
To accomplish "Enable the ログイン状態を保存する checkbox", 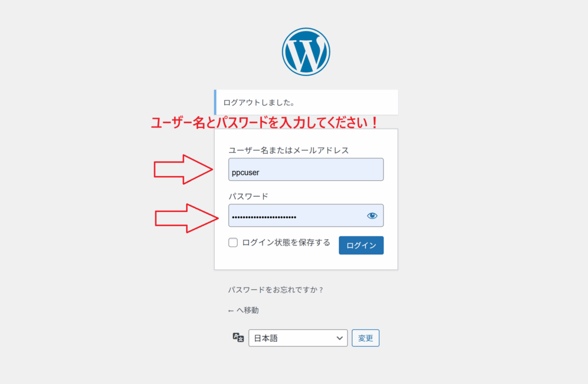I will 233,243.
